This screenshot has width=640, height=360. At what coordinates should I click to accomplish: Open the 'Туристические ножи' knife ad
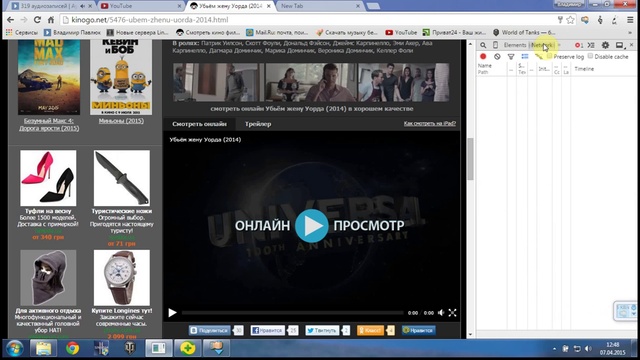tap(122, 178)
